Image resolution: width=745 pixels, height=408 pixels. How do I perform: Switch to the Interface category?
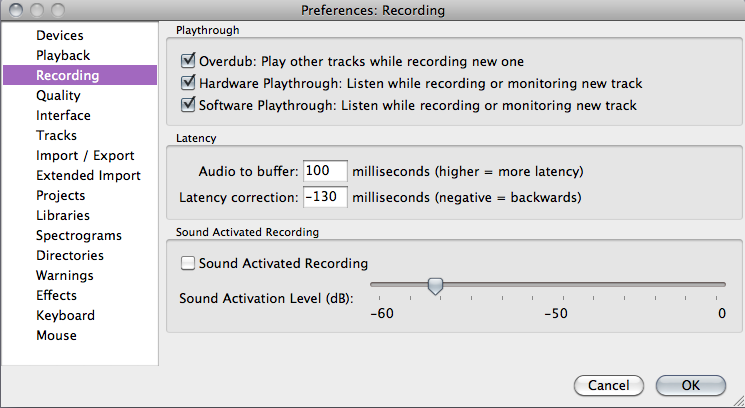click(63, 115)
